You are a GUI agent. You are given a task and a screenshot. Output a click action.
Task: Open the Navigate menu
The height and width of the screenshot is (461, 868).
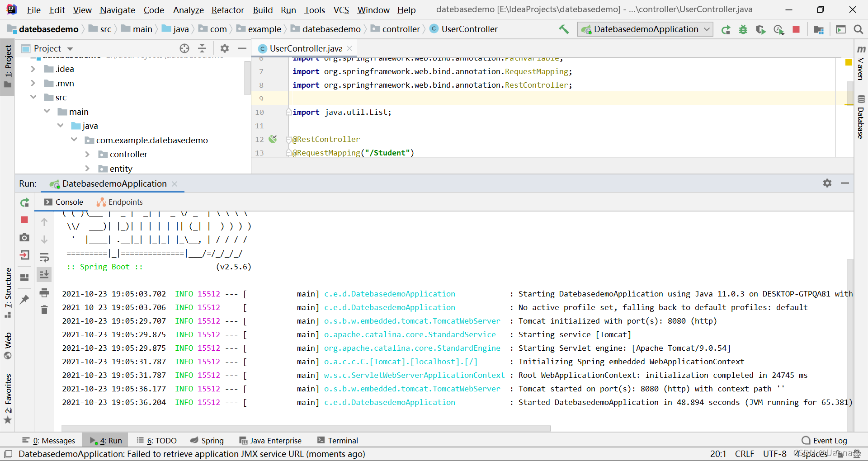[118, 10]
